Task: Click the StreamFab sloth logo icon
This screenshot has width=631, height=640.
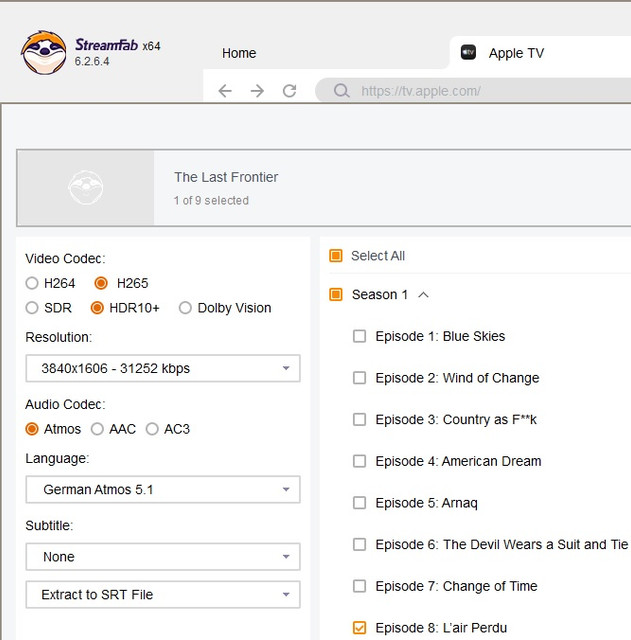Action: [44, 52]
